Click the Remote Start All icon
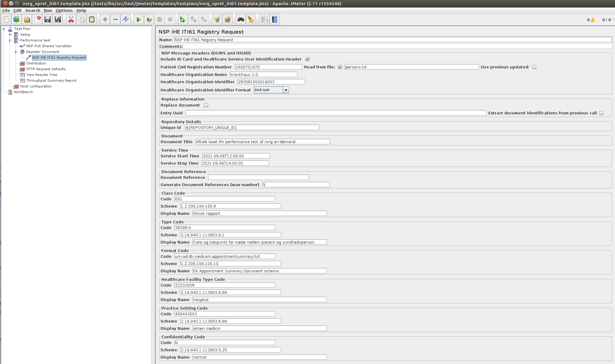The image size is (615, 364). pyautogui.click(x=182, y=20)
